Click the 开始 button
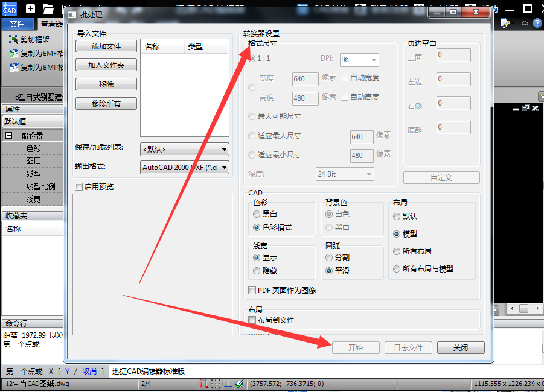This screenshot has height=392, width=544. (356, 347)
